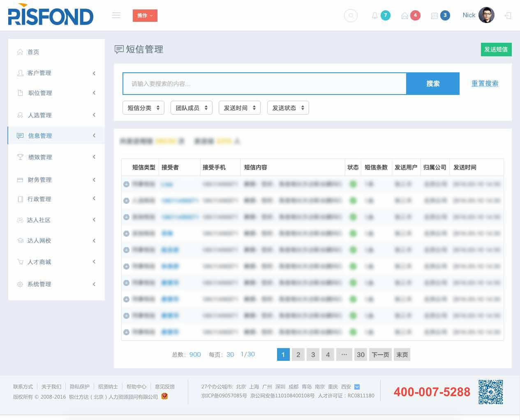
Task: Open the 发送状态 dropdown filter
Action: click(x=288, y=108)
